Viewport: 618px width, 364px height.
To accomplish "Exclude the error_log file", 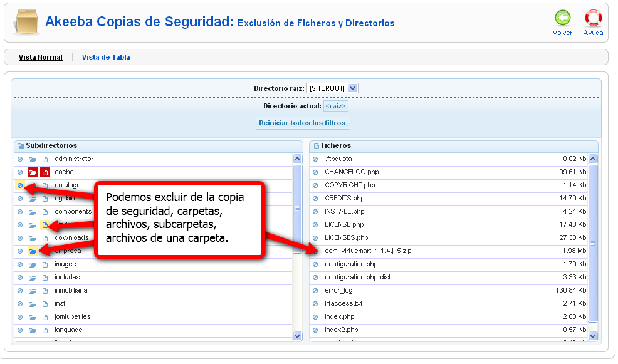I will (316, 291).
